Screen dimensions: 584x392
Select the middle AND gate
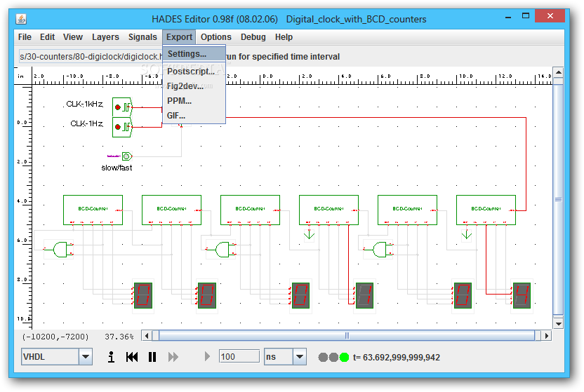222,250
